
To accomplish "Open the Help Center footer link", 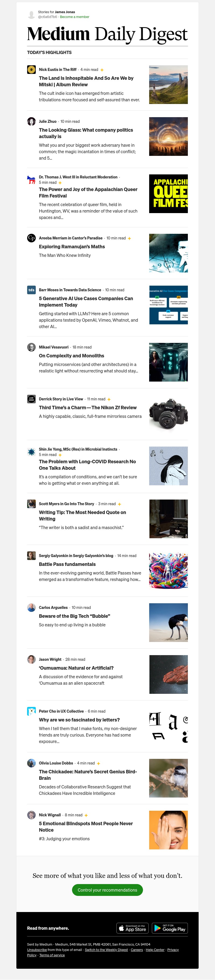I will click(x=155, y=950).
